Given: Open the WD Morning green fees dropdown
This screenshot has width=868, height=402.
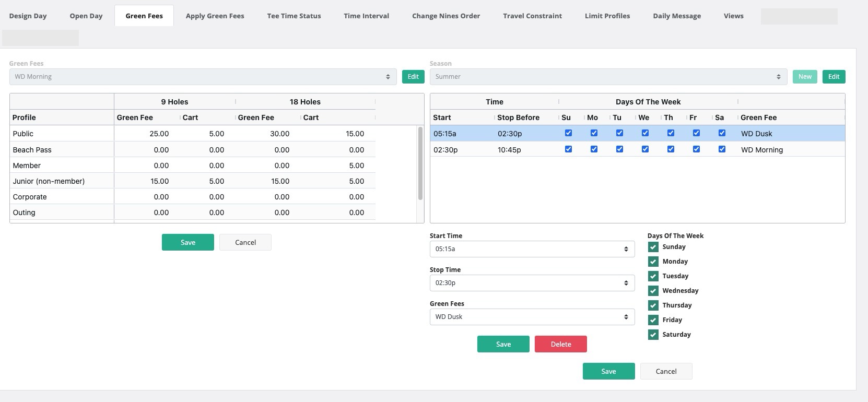Looking at the screenshot, I should pyautogui.click(x=203, y=77).
